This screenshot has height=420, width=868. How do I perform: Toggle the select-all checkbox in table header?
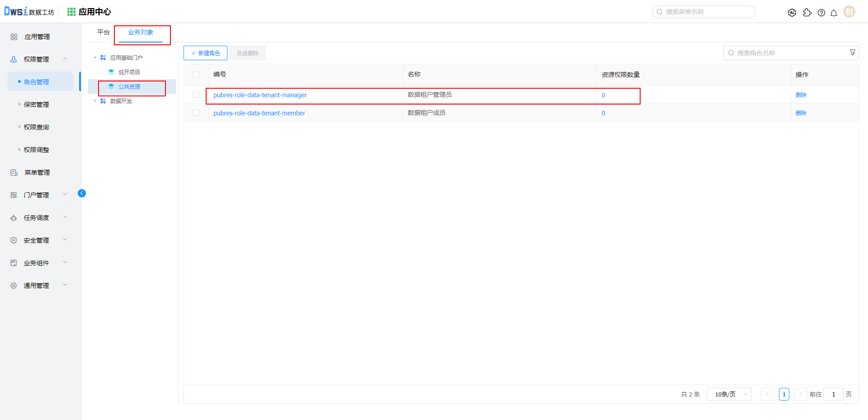click(x=196, y=75)
